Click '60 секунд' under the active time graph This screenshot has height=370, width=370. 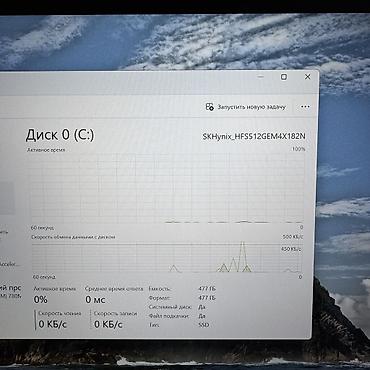coord(42,228)
